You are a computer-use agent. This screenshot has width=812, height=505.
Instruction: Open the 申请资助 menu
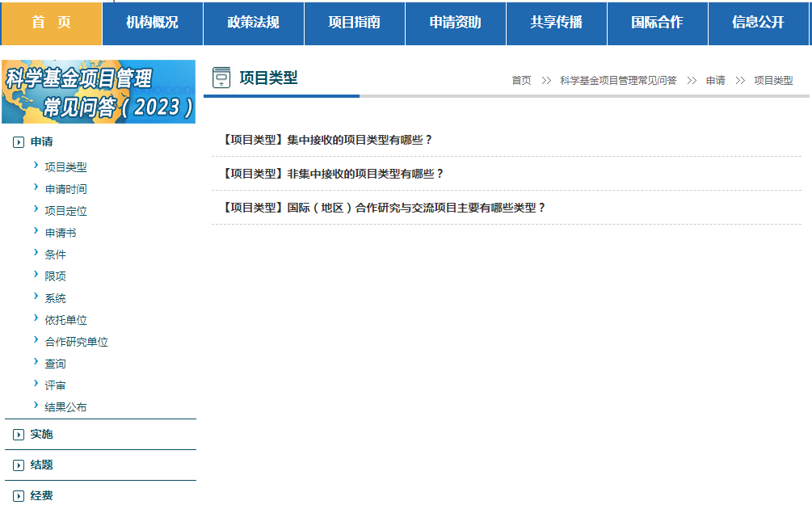tap(456, 23)
